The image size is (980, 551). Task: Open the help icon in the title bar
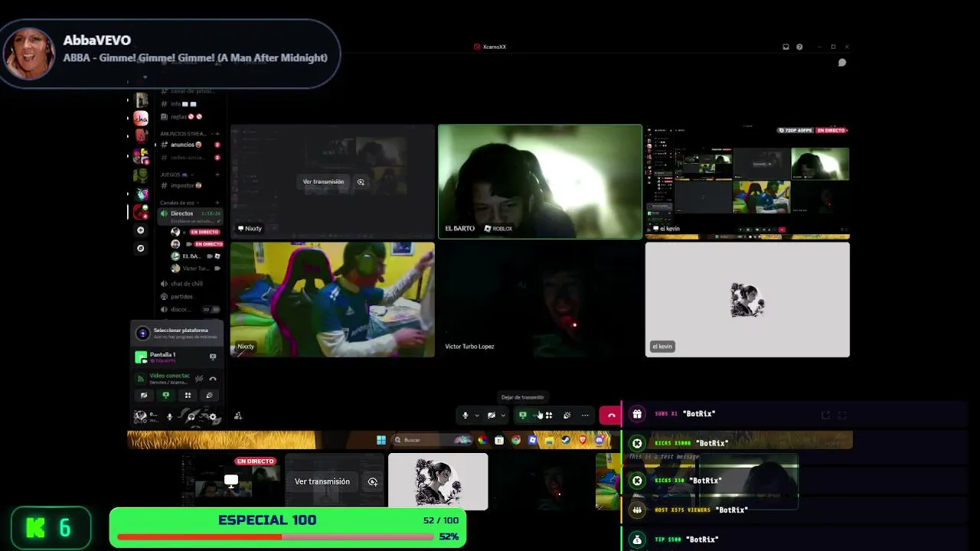(x=799, y=47)
